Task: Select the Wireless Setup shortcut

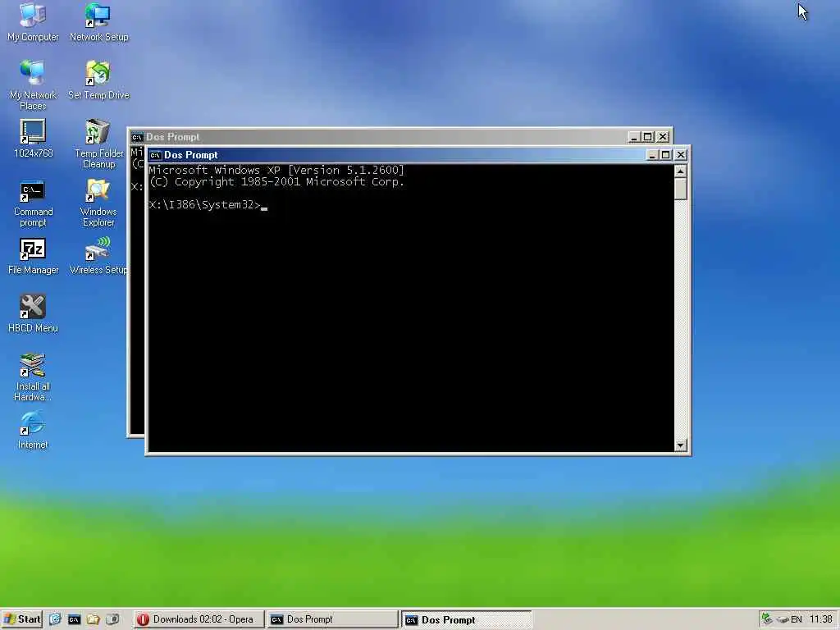Action: point(98,256)
